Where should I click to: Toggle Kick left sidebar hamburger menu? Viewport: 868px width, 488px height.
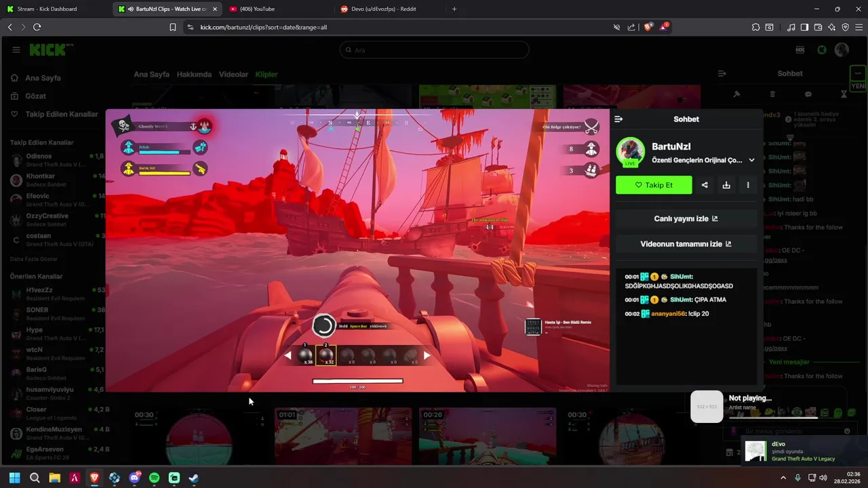(x=16, y=49)
